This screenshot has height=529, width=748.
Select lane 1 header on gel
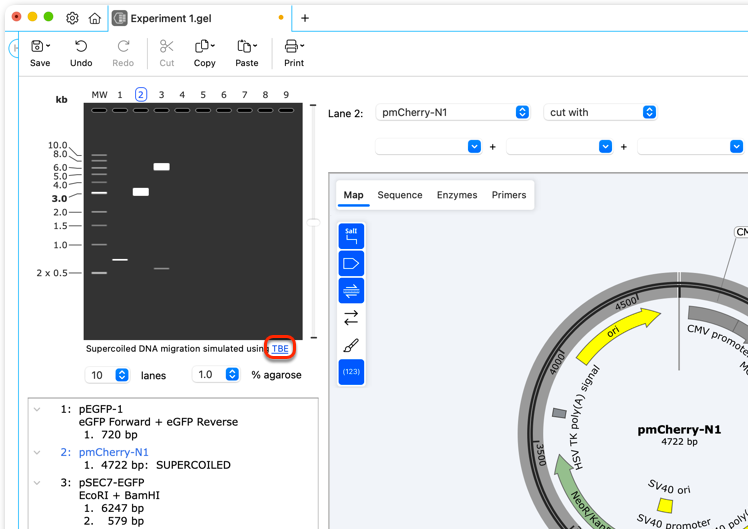120,95
